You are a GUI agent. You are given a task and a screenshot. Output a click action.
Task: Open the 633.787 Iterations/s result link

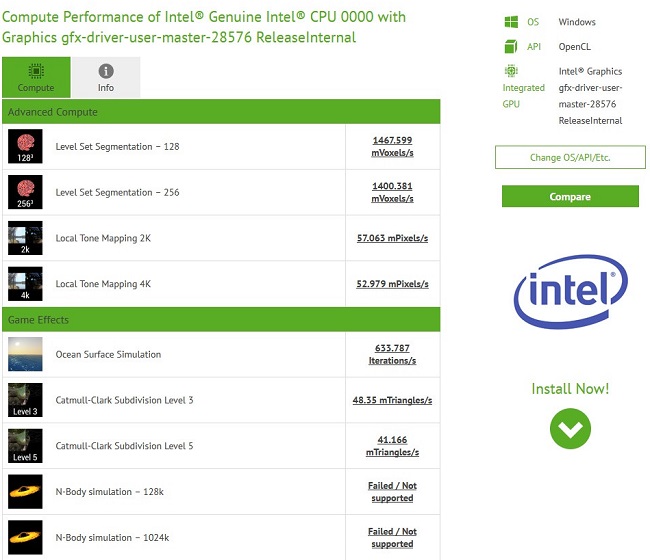[x=392, y=354]
